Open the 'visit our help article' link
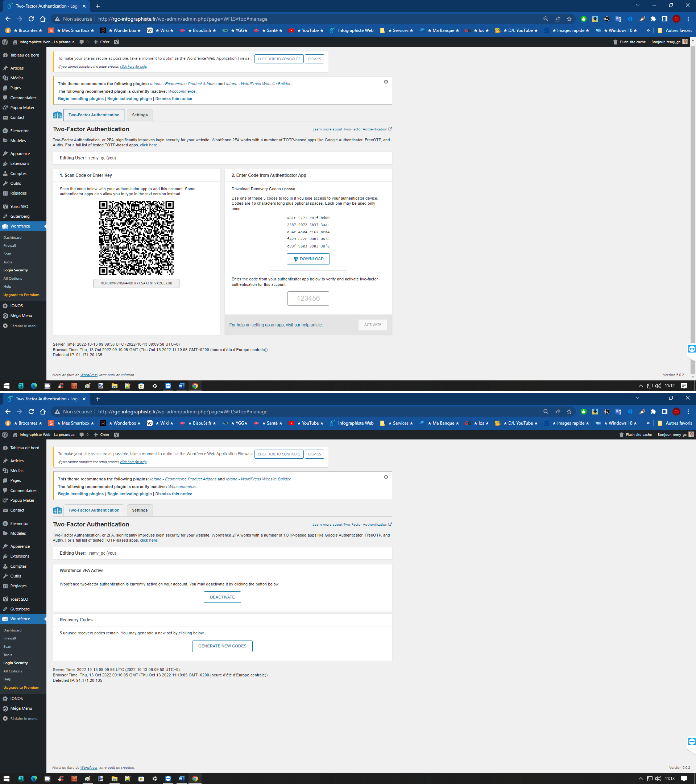This screenshot has height=784, width=696. (x=304, y=325)
